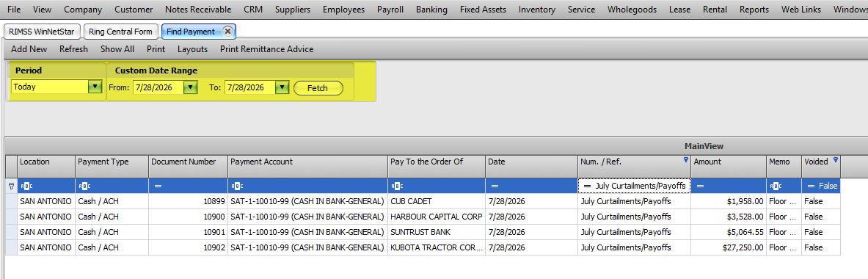Open the Suppliers menu
Viewport: 868px width, 279px height.
[293, 10]
